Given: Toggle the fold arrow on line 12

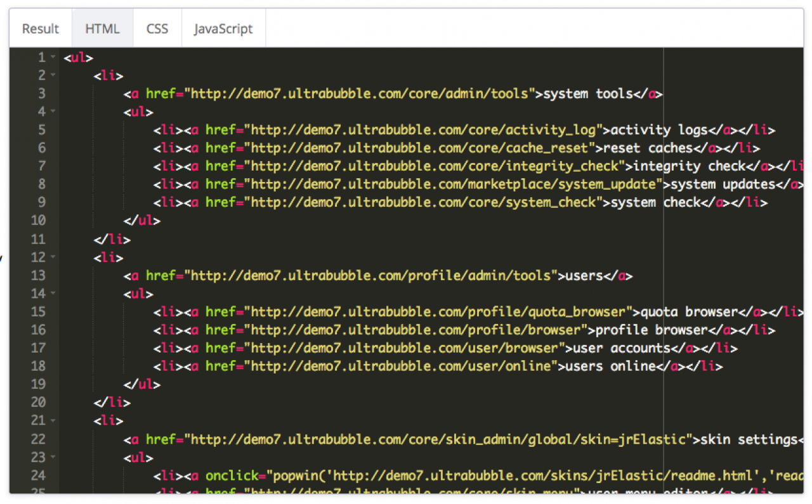Looking at the screenshot, I should tap(53, 257).
